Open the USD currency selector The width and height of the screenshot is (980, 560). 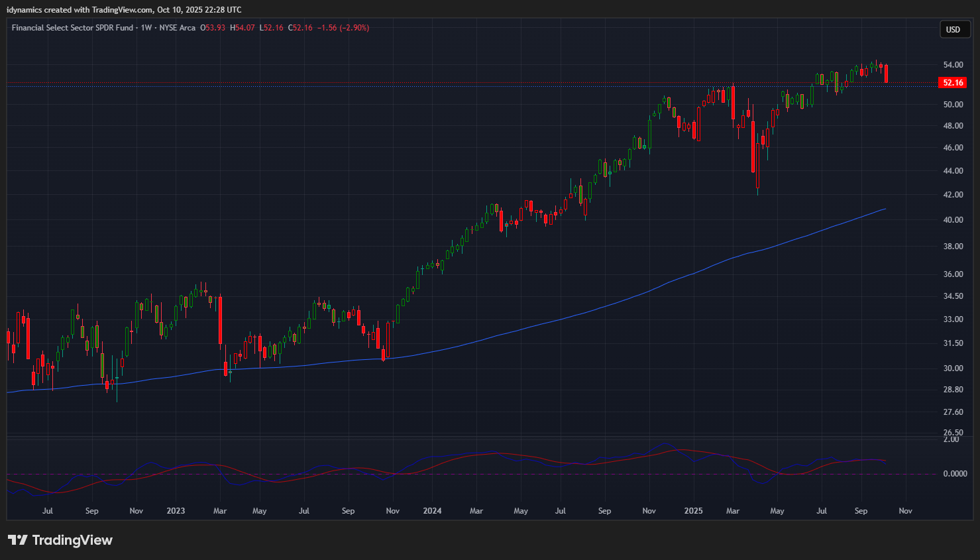(x=953, y=29)
